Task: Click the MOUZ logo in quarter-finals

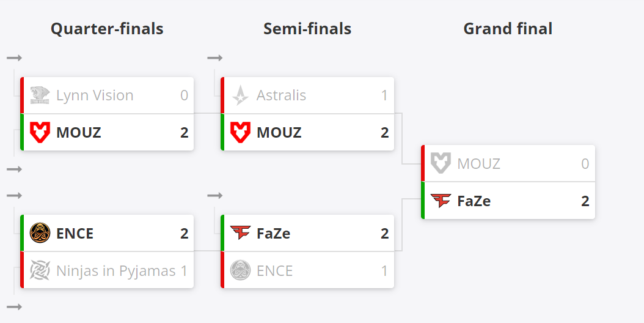Action: pos(40,132)
